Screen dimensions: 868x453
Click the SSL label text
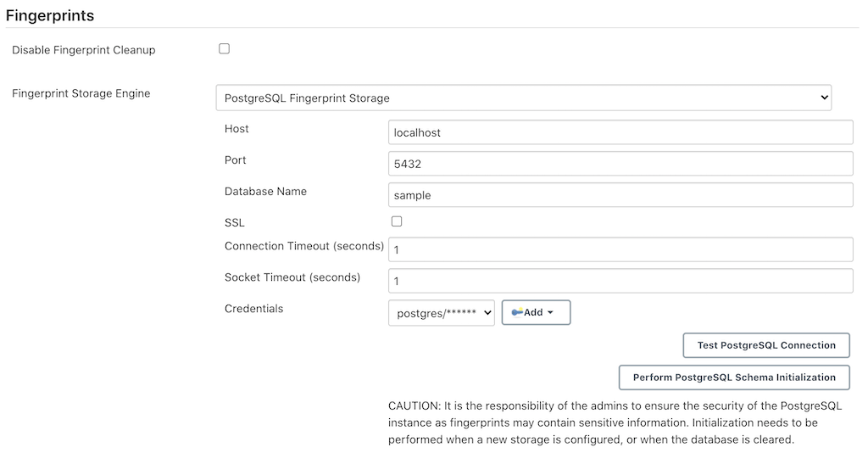pyautogui.click(x=235, y=222)
